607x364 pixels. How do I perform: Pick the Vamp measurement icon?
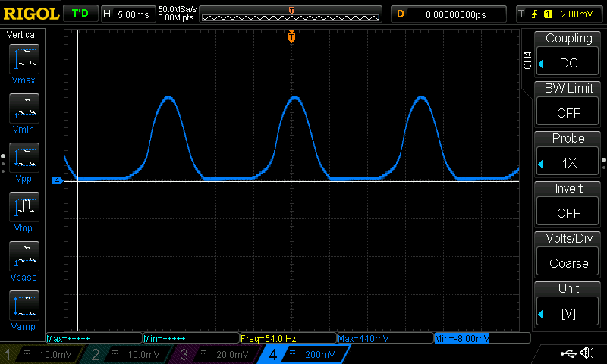[26, 309]
